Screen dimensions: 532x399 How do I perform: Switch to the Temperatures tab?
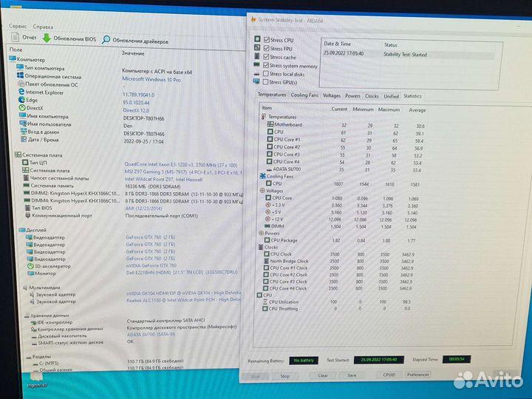[272, 95]
